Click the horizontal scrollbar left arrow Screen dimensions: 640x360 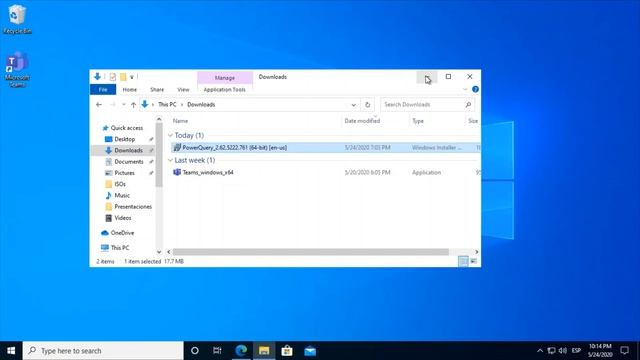(x=169, y=252)
